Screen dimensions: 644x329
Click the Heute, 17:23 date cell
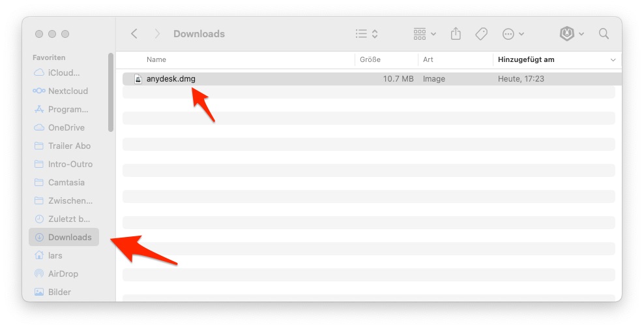click(521, 78)
